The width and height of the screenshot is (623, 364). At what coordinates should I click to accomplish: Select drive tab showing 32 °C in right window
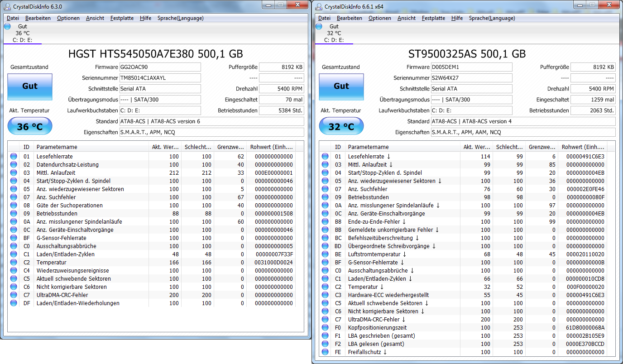pyautogui.click(x=334, y=33)
